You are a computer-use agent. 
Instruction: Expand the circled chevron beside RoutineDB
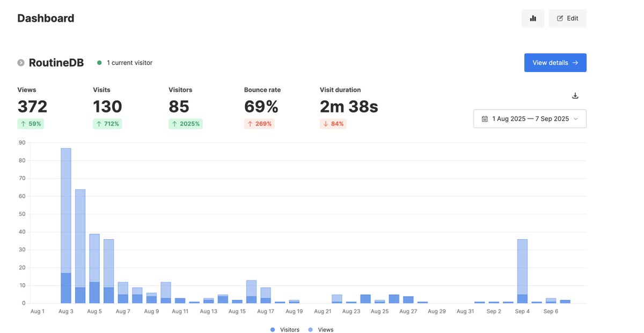[x=20, y=62]
